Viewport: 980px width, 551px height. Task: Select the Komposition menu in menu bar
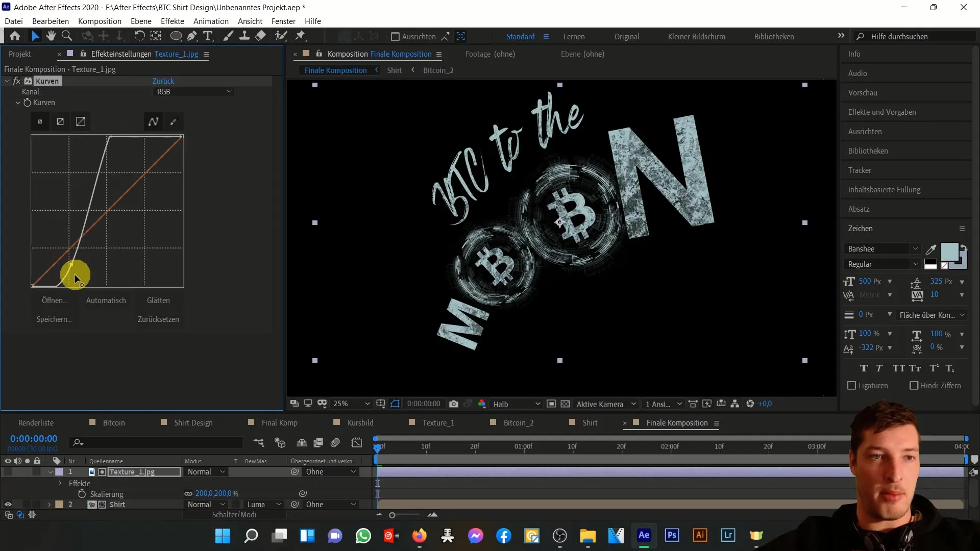pyautogui.click(x=100, y=21)
